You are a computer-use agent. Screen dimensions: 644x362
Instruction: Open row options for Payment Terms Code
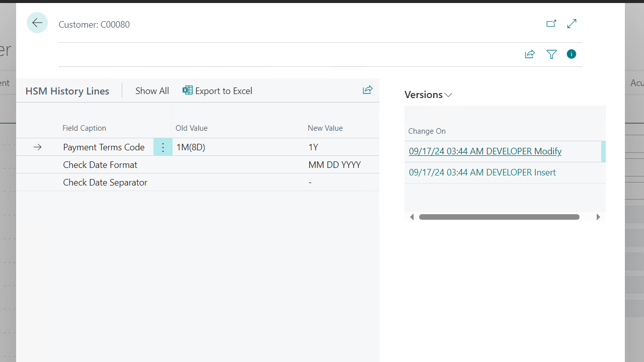coord(163,147)
